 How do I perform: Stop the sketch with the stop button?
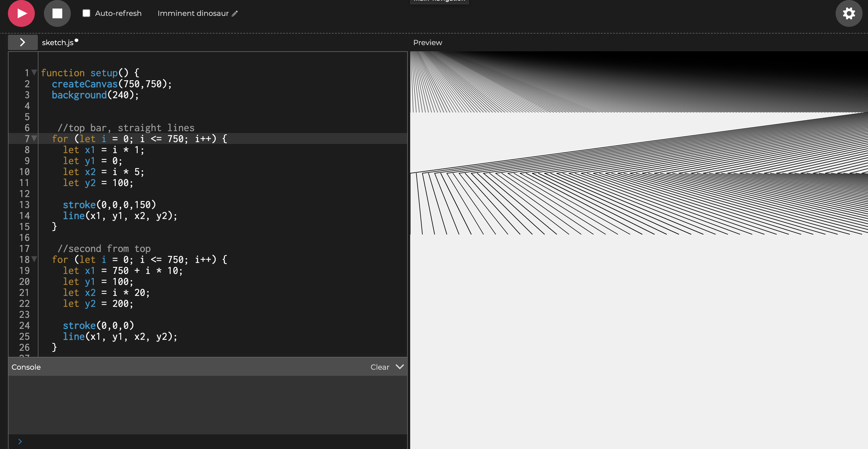[x=57, y=13]
